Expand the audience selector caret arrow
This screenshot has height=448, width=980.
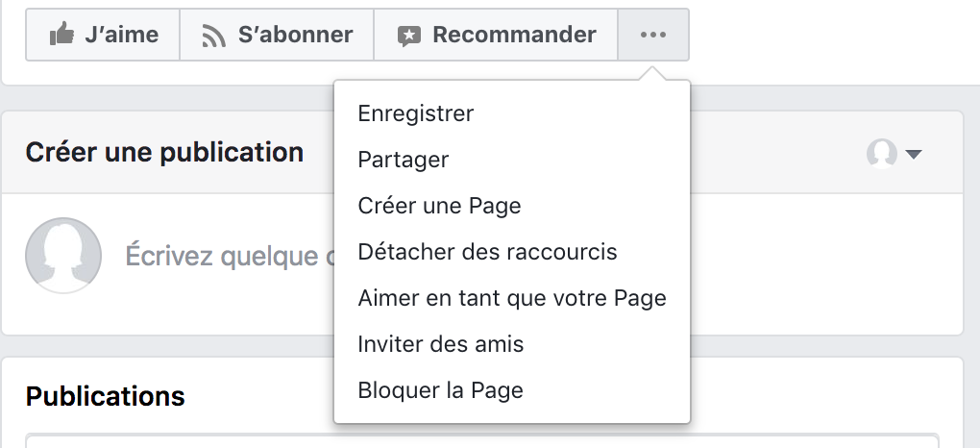[x=914, y=154]
